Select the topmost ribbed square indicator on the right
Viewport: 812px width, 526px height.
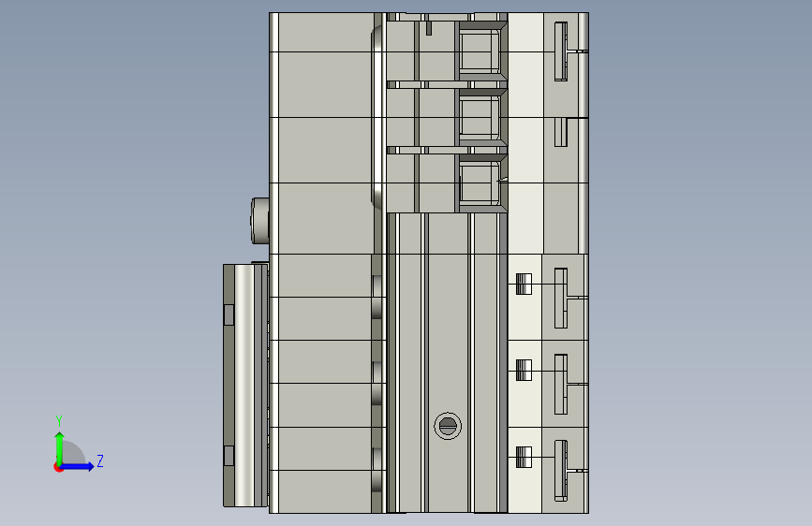pyautogui.click(x=524, y=285)
